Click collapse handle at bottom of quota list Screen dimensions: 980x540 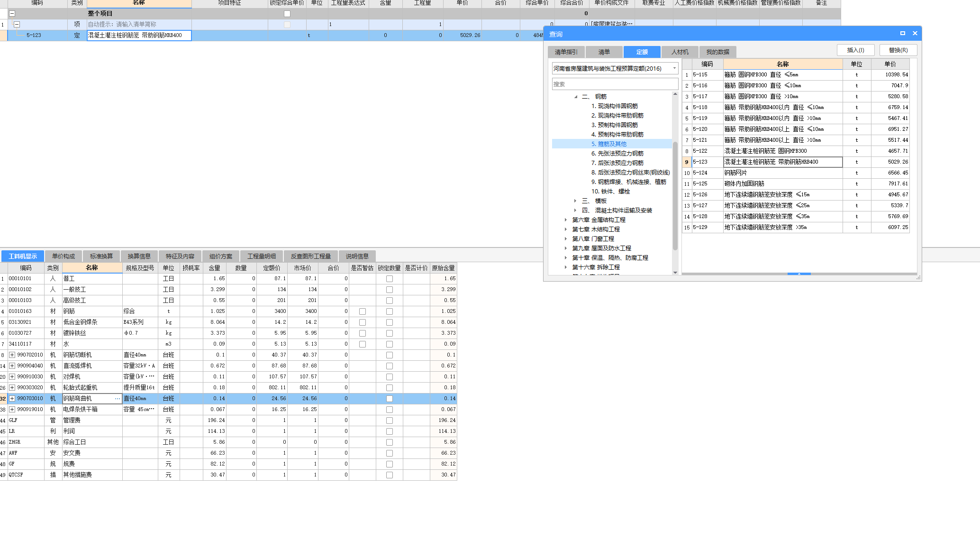(799, 274)
